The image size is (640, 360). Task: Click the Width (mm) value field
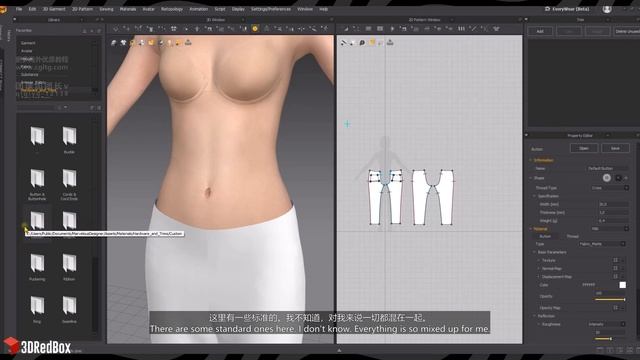(613, 204)
